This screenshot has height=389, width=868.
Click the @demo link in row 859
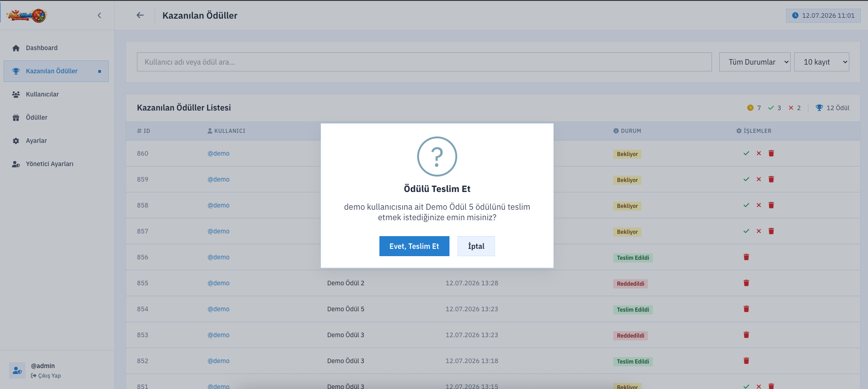pos(218,179)
